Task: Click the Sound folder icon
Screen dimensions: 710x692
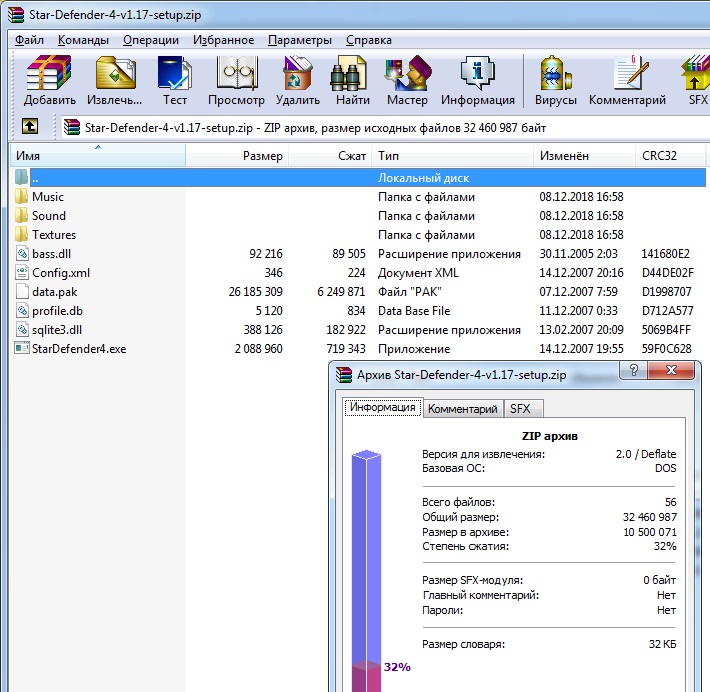Action: [x=21, y=216]
